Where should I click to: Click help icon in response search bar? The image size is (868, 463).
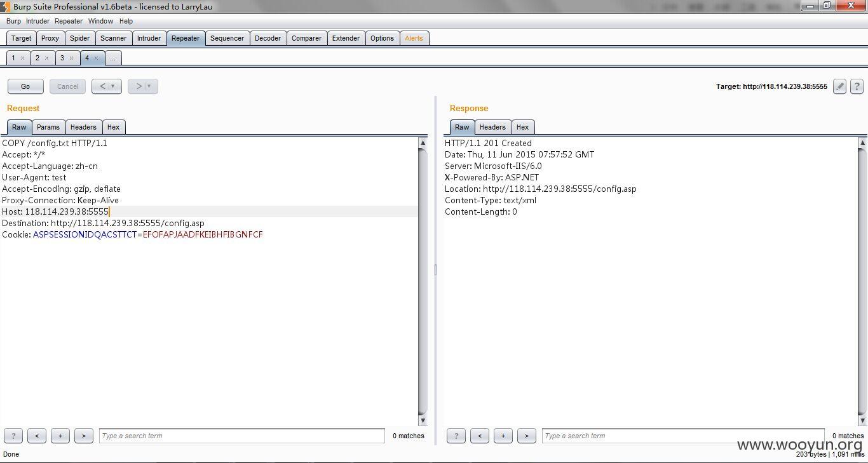tap(456, 436)
